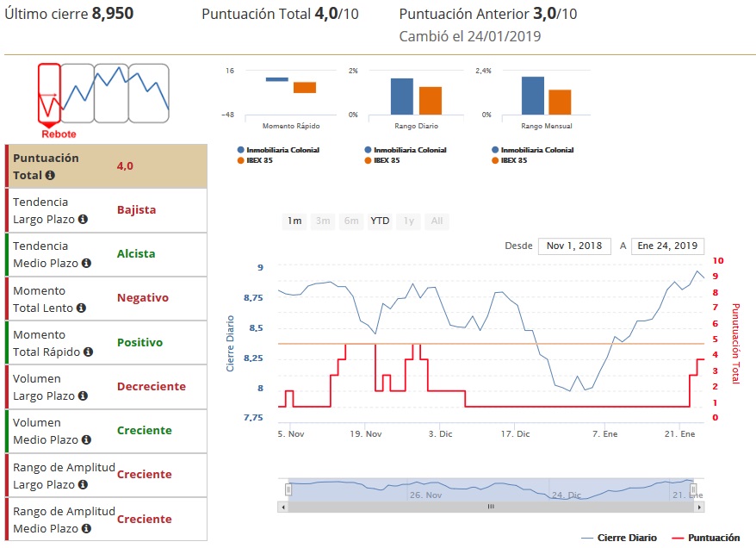Show info for Rango de Amplitud Largo Plazo
Screen dimensions: 756x548
tap(83, 485)
